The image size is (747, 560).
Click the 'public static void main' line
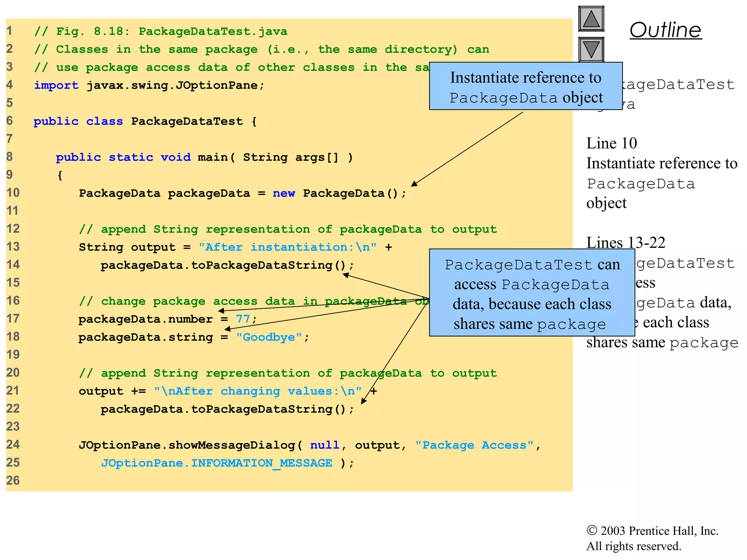(x=204, y=157)
